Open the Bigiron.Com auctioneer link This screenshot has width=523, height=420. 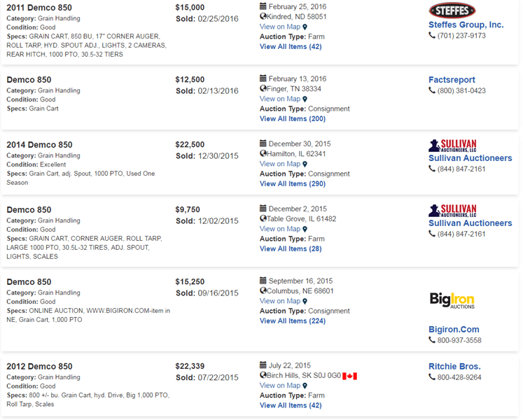point(454,329)
